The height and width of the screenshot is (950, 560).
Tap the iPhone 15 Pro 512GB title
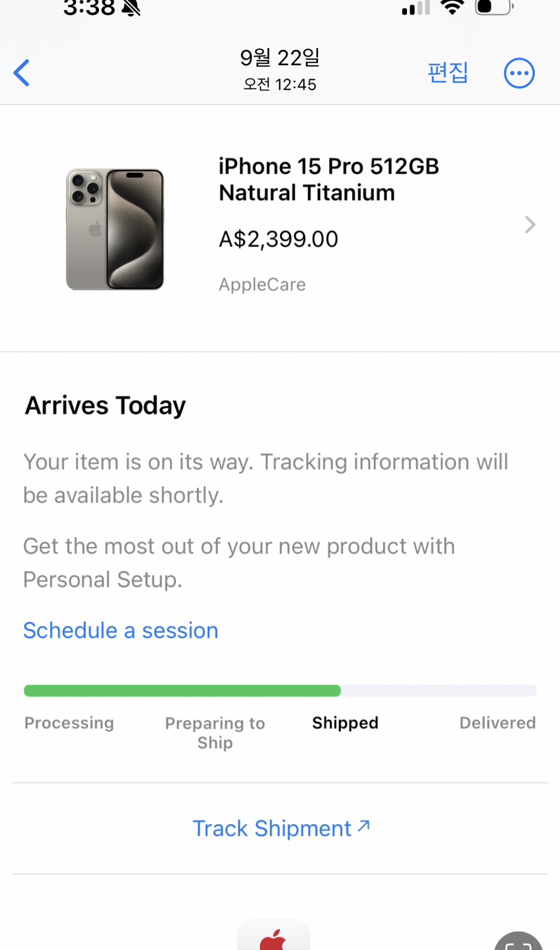pos(329,179)
